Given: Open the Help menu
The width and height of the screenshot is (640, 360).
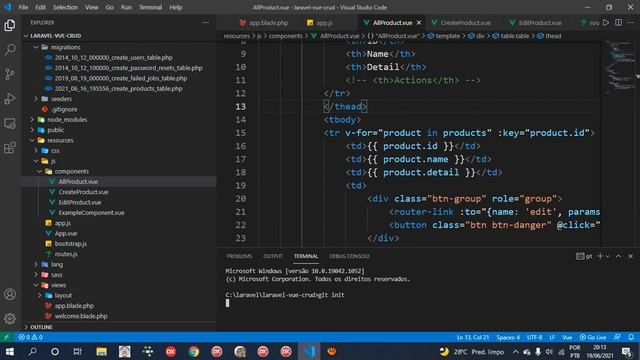Looking at the screenshot, I should (x=176, y=7).
